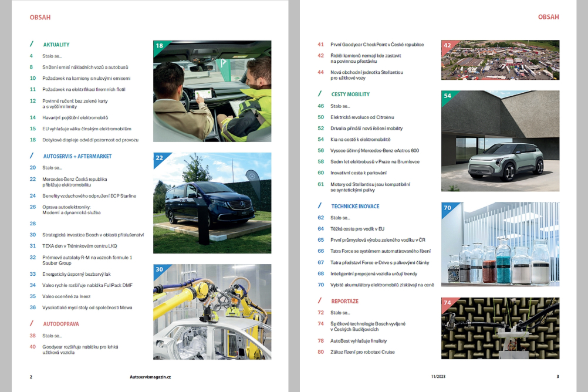Click 'Vysokotlaké mycí stoly od společnosti Mewa'
Image resolution: width=588 pixels, height=392 pixels.
coord(87,307)
